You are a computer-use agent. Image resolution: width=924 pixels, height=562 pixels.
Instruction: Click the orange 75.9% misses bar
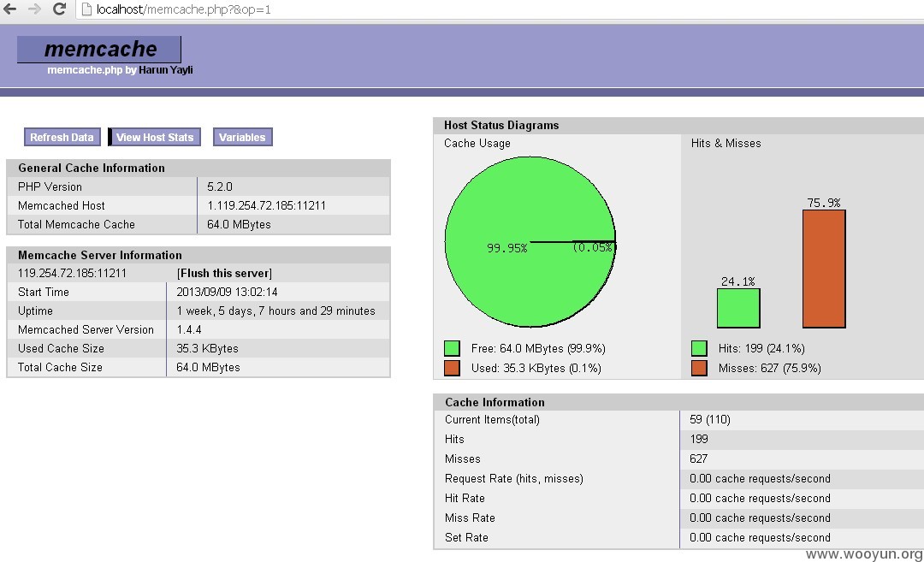824,269
